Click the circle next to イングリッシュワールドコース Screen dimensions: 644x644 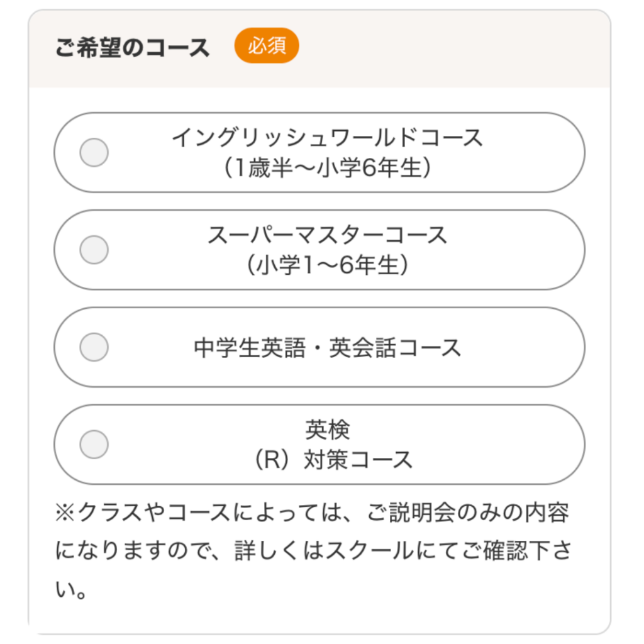(93, 152)
